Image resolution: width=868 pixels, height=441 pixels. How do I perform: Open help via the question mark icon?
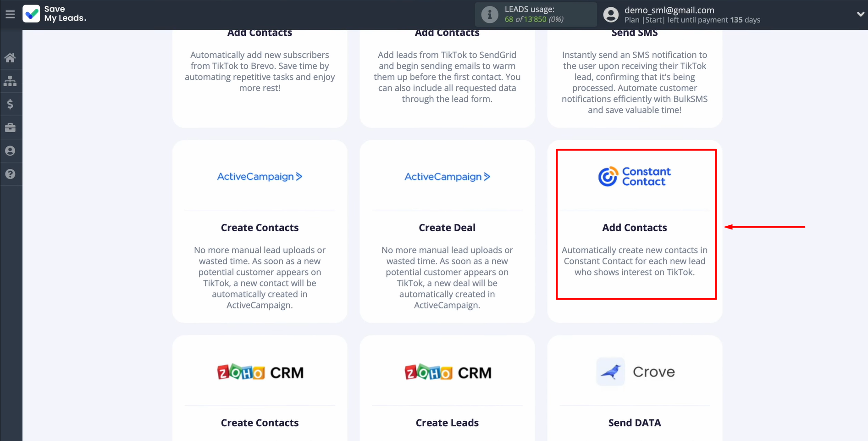(x=11, y=174)
